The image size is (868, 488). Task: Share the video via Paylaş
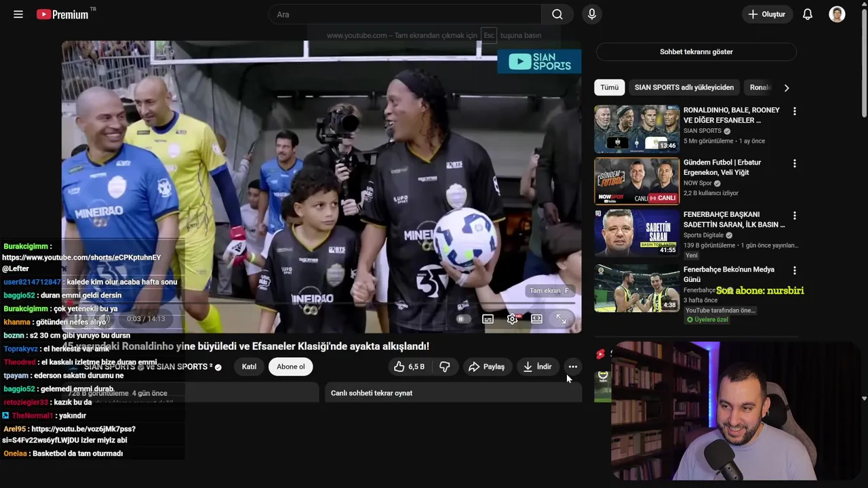[x=487, y=367]
